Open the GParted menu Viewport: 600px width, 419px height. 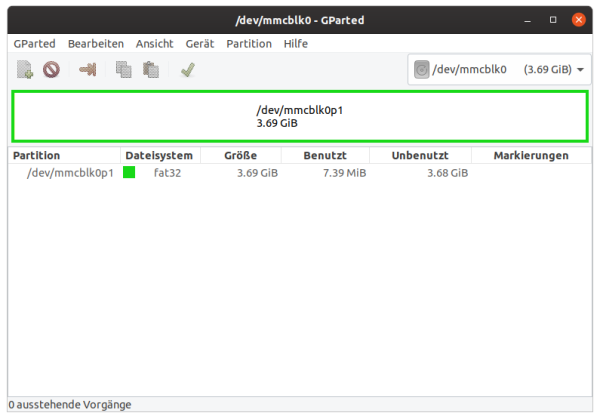tap(34, 44)
